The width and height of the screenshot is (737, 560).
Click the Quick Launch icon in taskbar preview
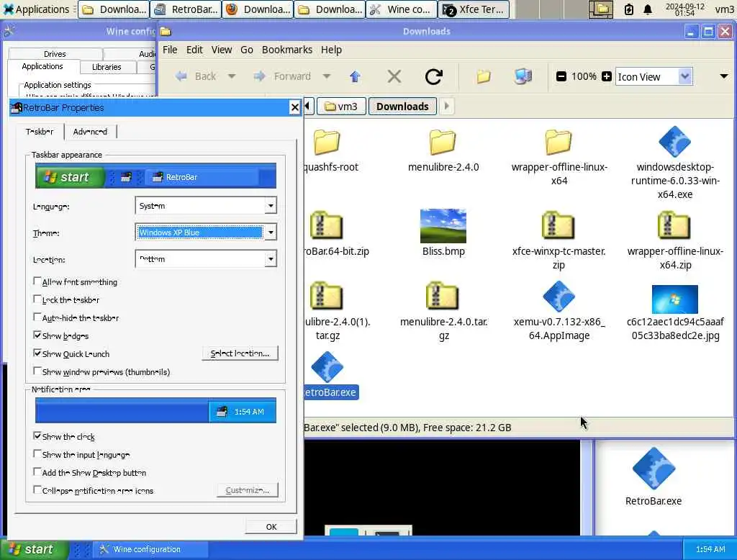click(x=126, y=177)
